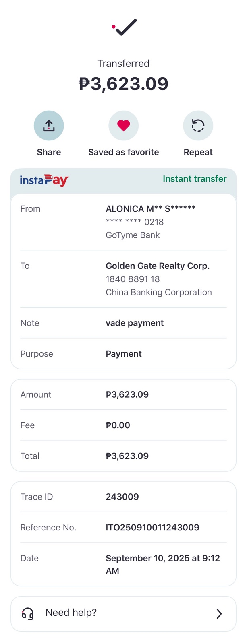Toggle the Saved as favorite heart

tap(123, 126)
